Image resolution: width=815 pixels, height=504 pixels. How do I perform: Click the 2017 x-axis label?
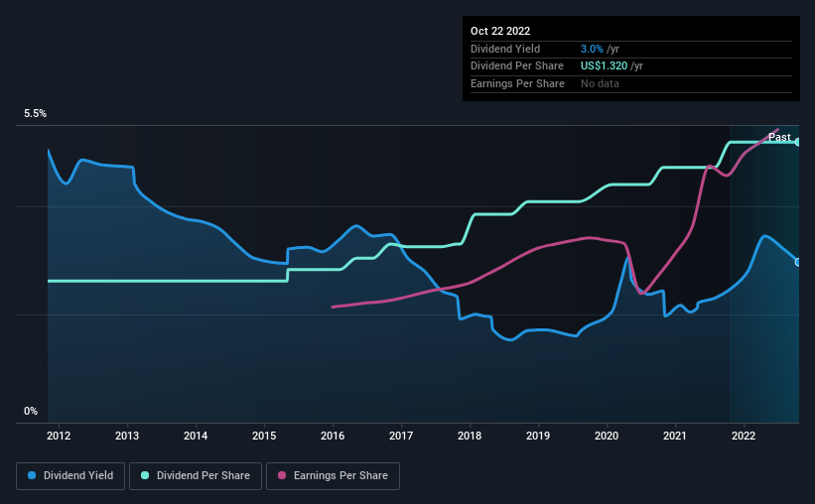tap(401, 436)
